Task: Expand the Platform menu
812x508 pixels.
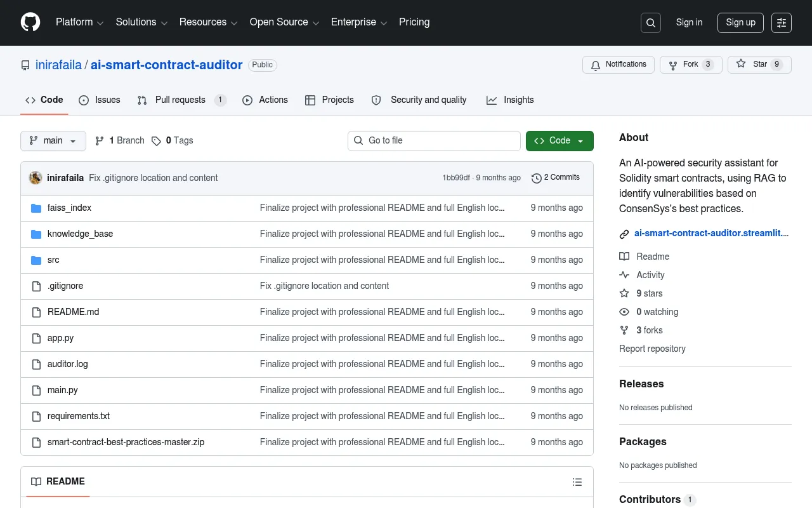Action: click(x=79, y=22)
